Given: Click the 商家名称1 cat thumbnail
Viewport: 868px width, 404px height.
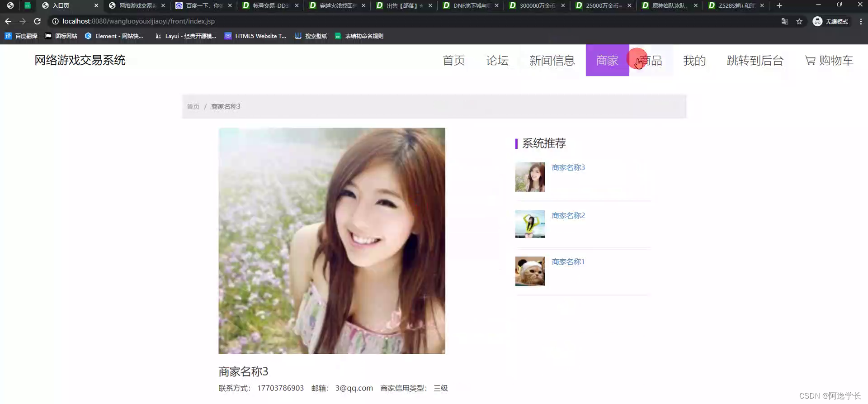Looking at the screenshot, I should [x=530, y=271].
